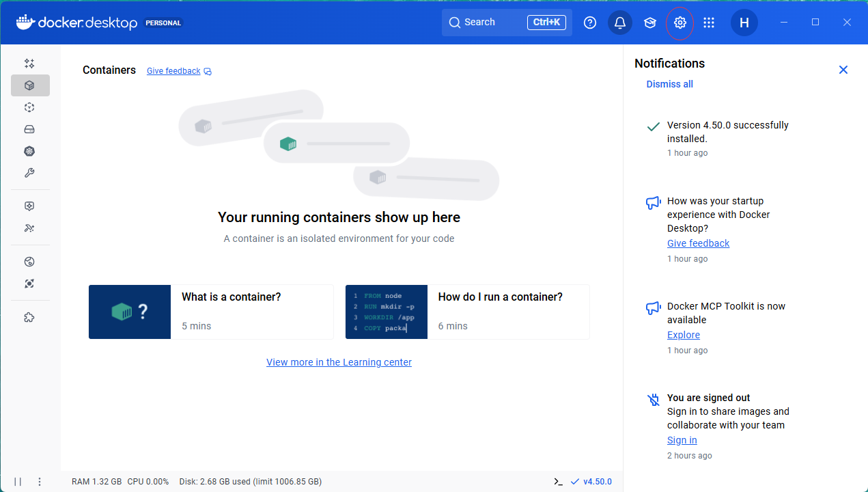Open Settings gear icon in header
The height and width of the screenshot is (492, 868).
point(680,23)
